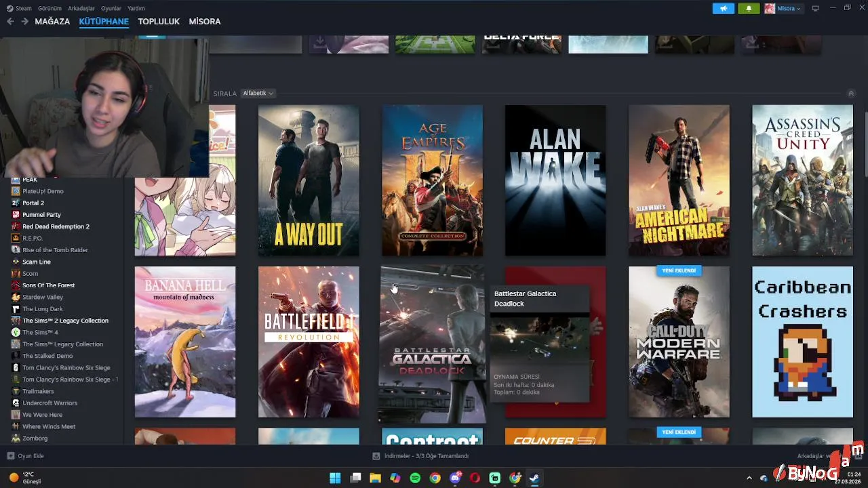The width and height of the screenshot is (868, 488).
Task: Collapse the game section with the chevron
Action: (x=851, y=94)
